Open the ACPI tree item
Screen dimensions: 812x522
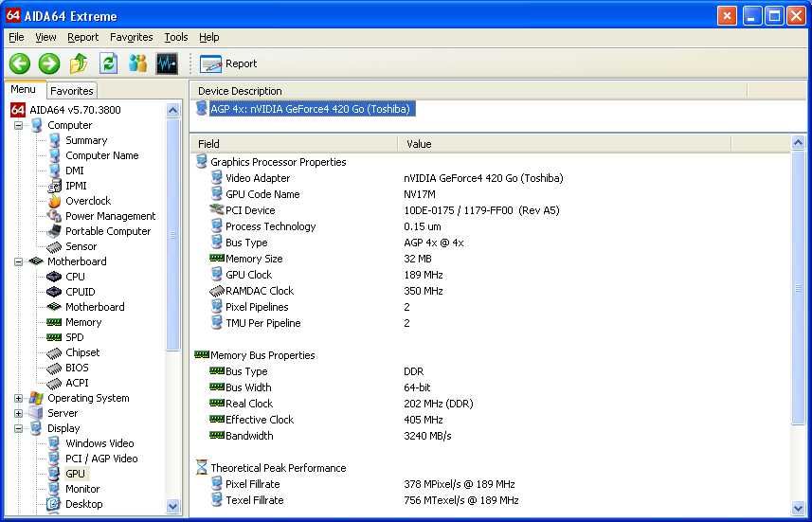(x=77, y=383)
